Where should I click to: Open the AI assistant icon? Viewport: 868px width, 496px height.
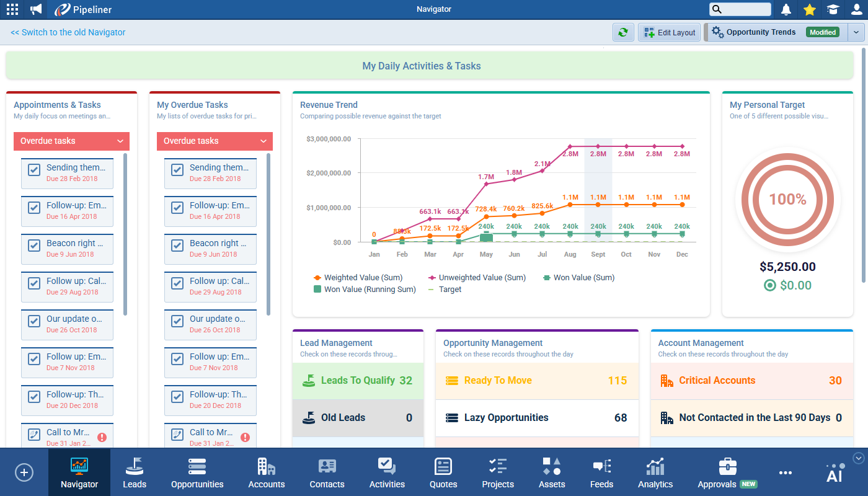(835, 473)
